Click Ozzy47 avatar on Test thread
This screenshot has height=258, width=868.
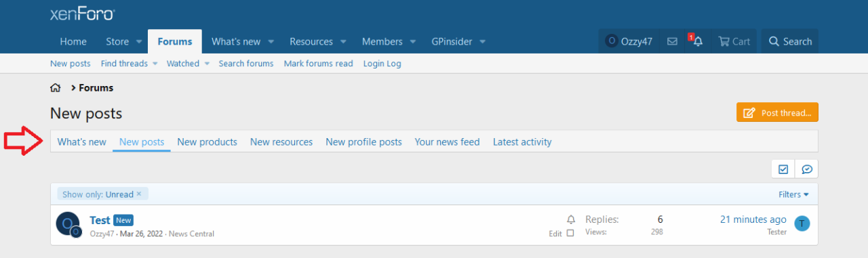[68, 223]
